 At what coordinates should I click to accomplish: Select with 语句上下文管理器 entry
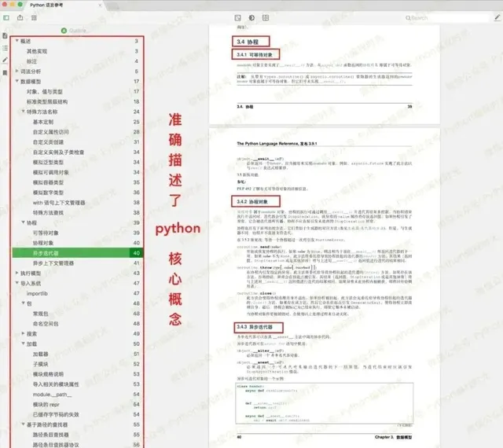click(x=59, y=203)
